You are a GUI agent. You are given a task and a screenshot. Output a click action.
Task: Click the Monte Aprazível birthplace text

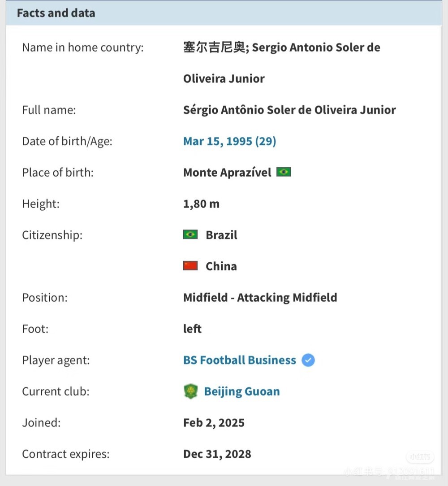[x=227, y=173]
